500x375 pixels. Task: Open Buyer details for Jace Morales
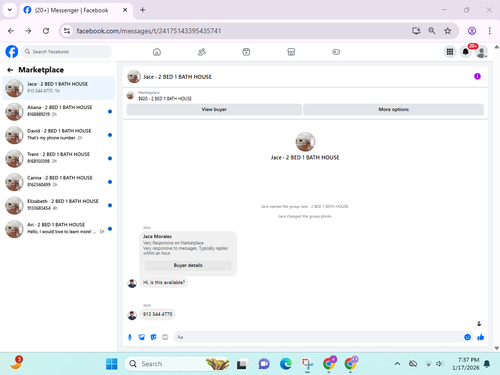click(x=188, y=265)
